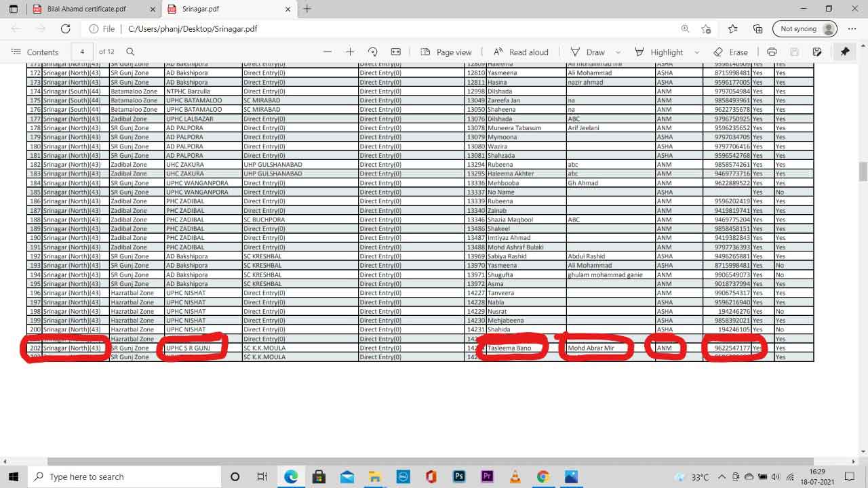Toggle the Contents sidebar panel
The width and height of the screenshot is (868, 488).
35,52
